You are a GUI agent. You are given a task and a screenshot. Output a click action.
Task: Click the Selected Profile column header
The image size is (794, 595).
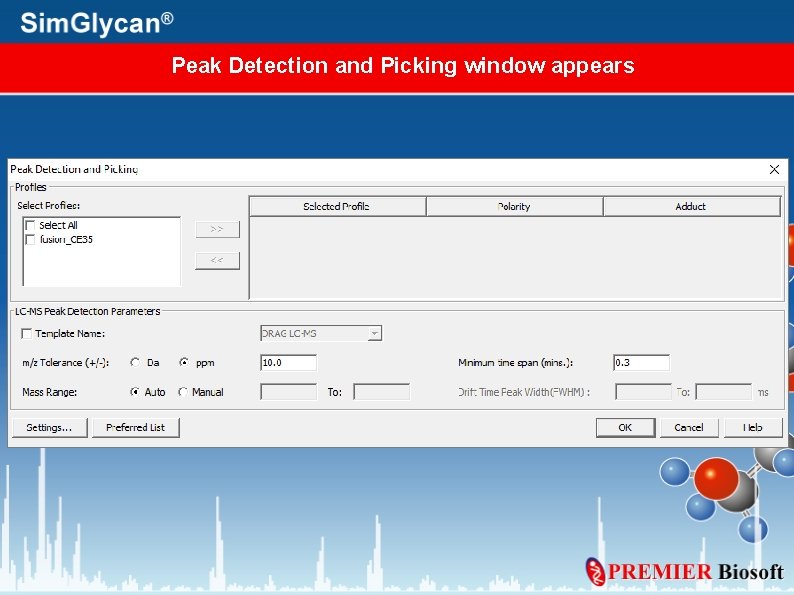(x=338, y=207)
